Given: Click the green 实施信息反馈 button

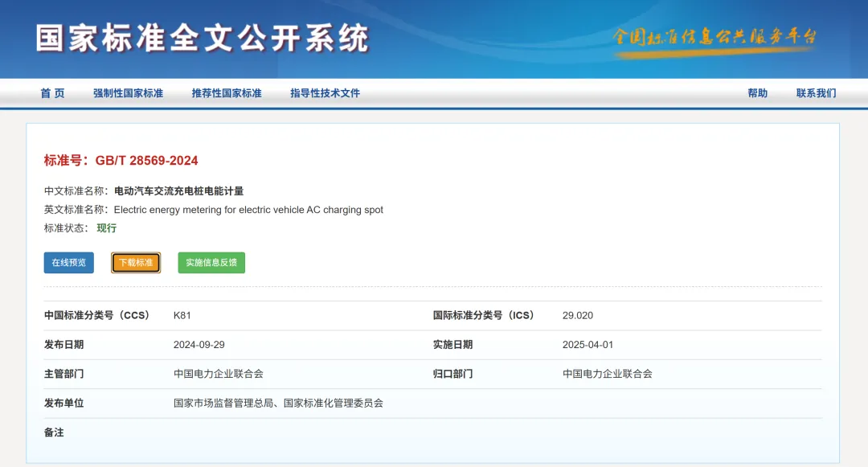Looking at the screenshot, I should 211,262.
